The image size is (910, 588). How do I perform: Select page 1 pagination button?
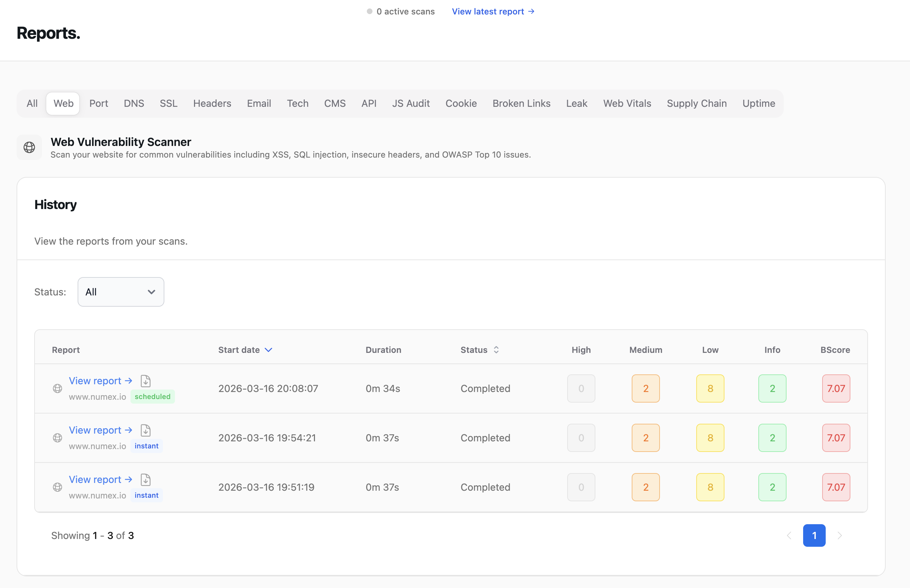pos(814,535)
